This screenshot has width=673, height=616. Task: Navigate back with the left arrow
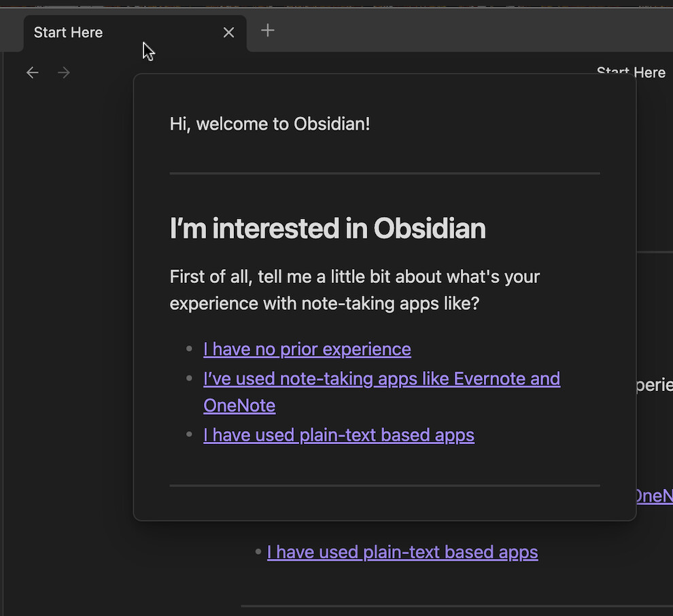(x=32, y=73)
